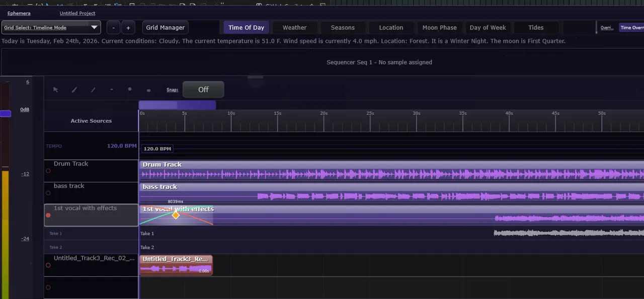The height and width of the screenshot is (299, 644).
Task: Click the Time Override button
Action: (631, 28)
